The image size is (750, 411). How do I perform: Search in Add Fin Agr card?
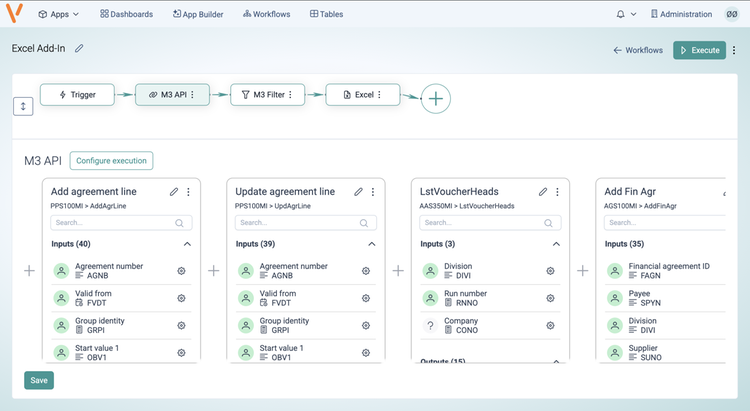click(x=665, y=222)
